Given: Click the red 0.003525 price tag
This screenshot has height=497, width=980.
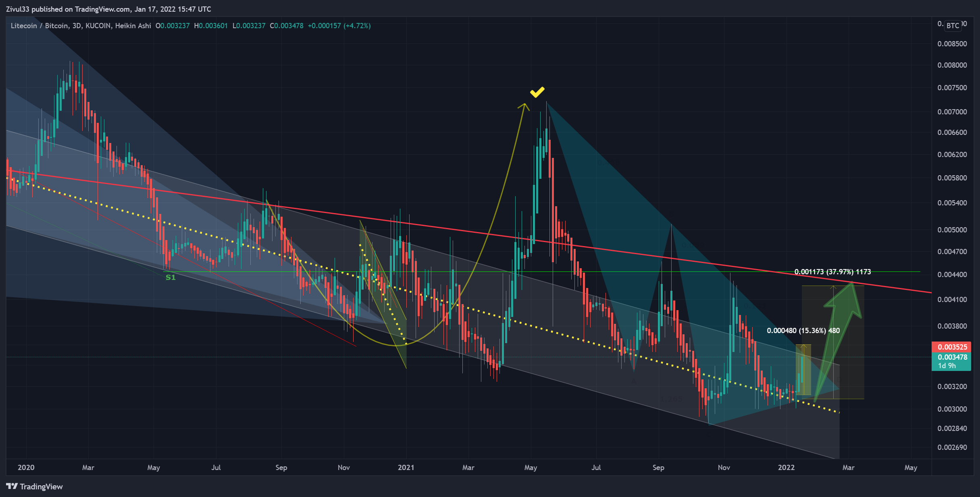Looking at the screenshot, I should (x=951, y=347).
